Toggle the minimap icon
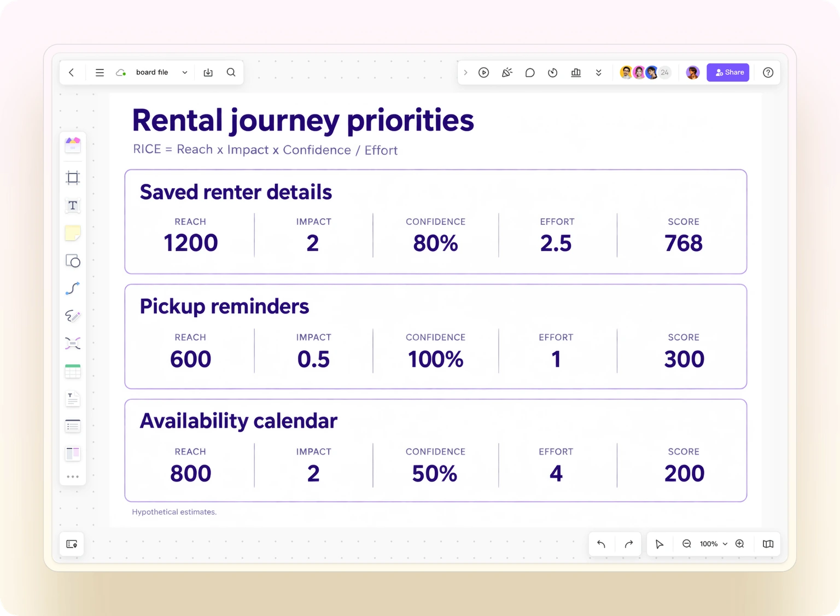 (768, 544)
